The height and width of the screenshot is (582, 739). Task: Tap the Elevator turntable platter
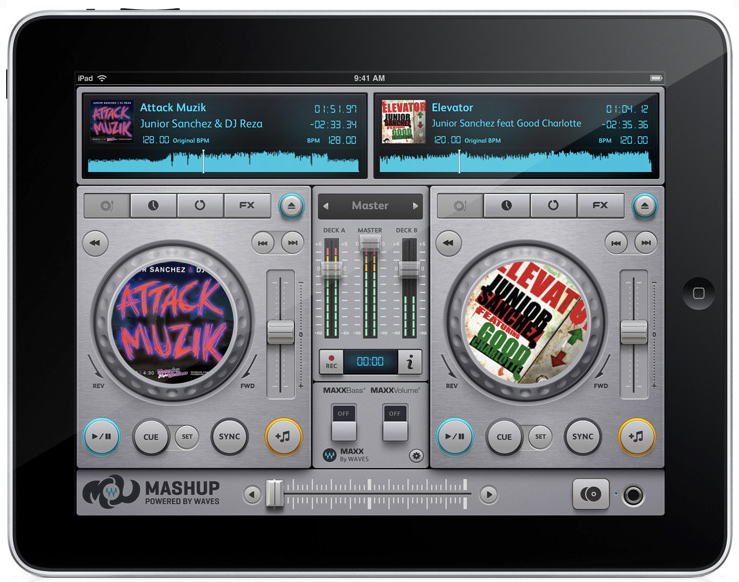pos(526,321)
